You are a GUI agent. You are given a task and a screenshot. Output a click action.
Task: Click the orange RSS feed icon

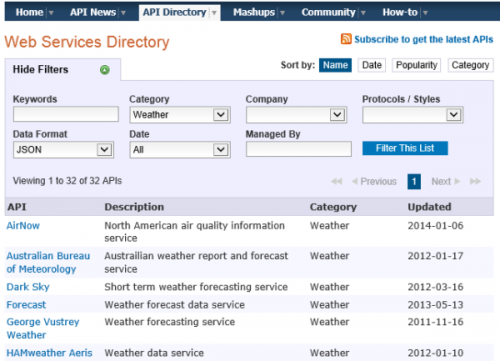point(346,39)
